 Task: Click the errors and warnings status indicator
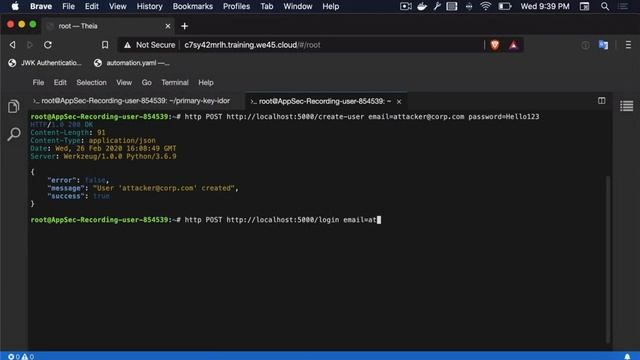pyautogui.click(x=21, y=356)
